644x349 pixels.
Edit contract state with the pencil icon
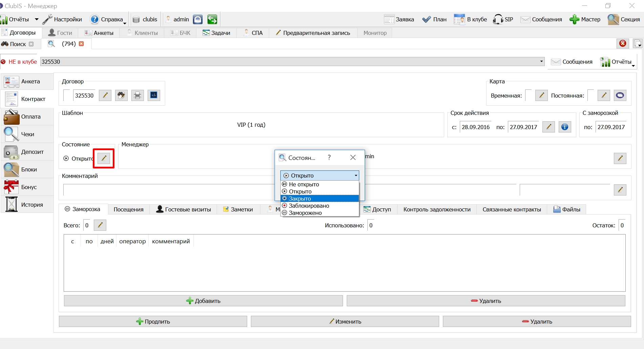point(104,158)
